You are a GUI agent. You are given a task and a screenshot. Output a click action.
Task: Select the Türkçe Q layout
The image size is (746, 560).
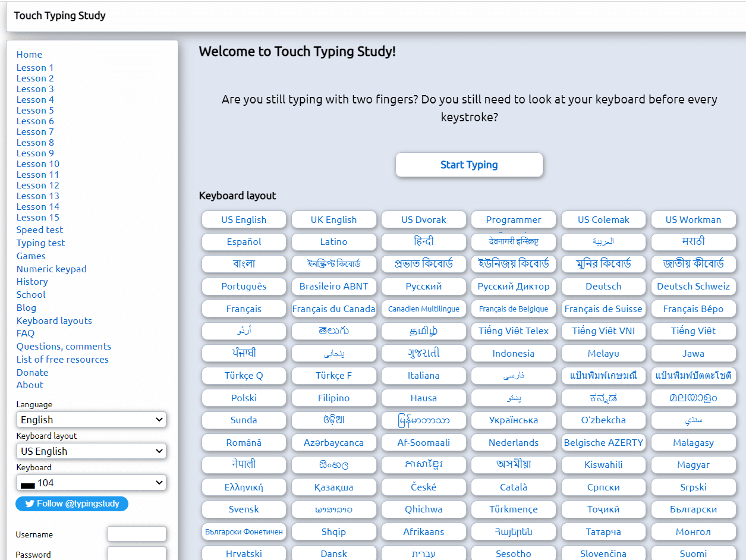coord(244,376)
